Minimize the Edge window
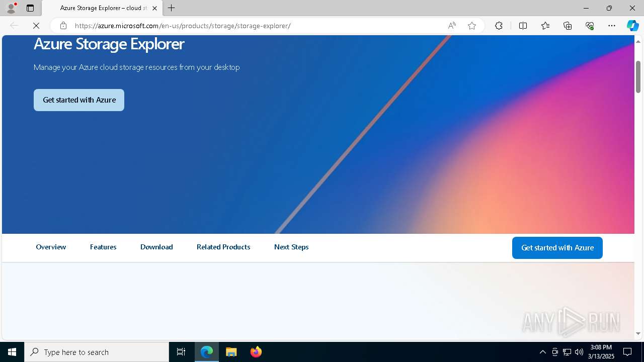Viewport: 644px width, 362px height. [586, 8]
